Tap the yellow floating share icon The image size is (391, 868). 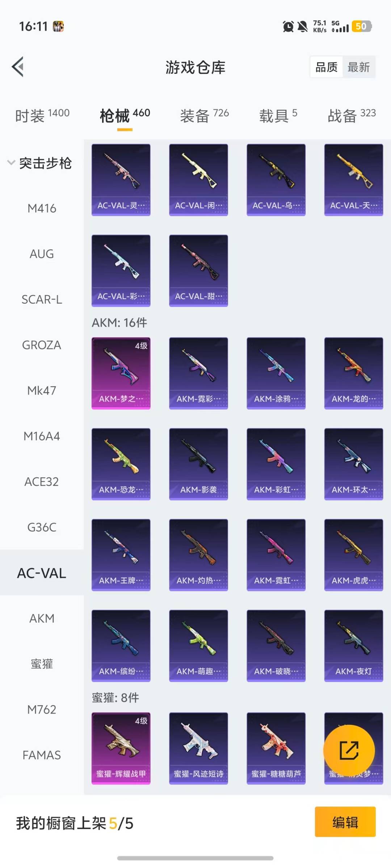pos(349,750)
